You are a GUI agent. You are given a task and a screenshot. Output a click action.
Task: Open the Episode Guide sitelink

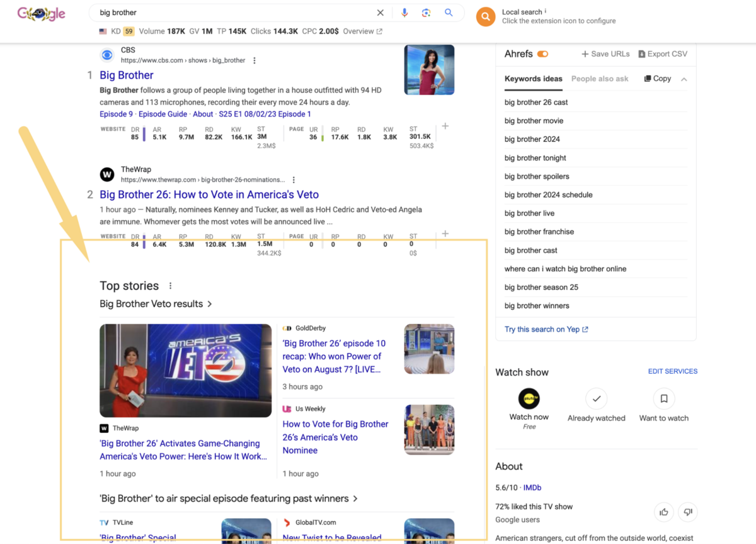(x=163, y=114)
